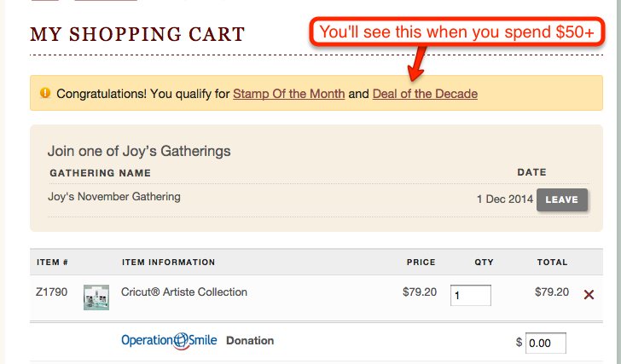Click the orange alert icon in the banner
This screenshot has width=621, height=364.
[45, 93]
